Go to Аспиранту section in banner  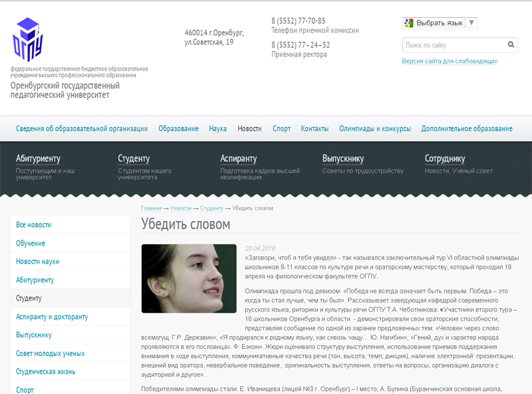click(x=238, y=158)
